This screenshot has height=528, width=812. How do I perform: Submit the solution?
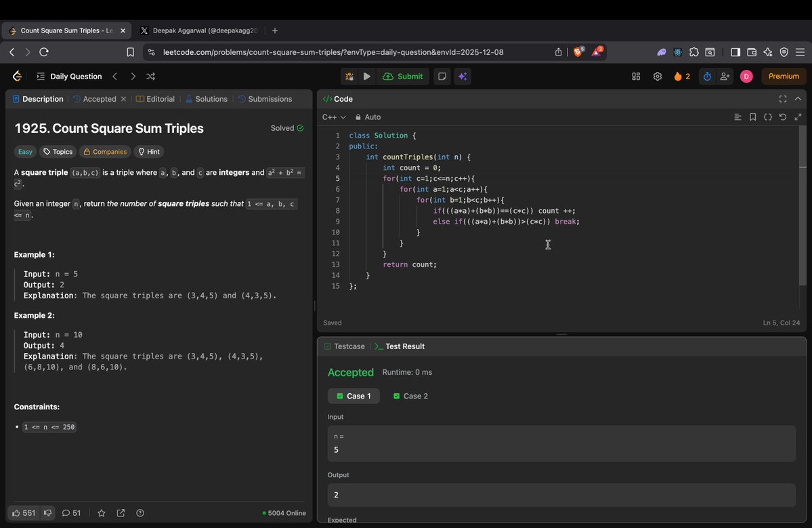pos(403,76)
